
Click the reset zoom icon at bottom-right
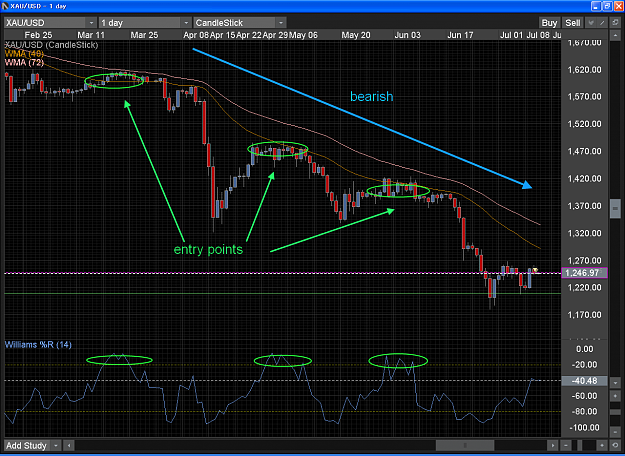tap(615, 445)
